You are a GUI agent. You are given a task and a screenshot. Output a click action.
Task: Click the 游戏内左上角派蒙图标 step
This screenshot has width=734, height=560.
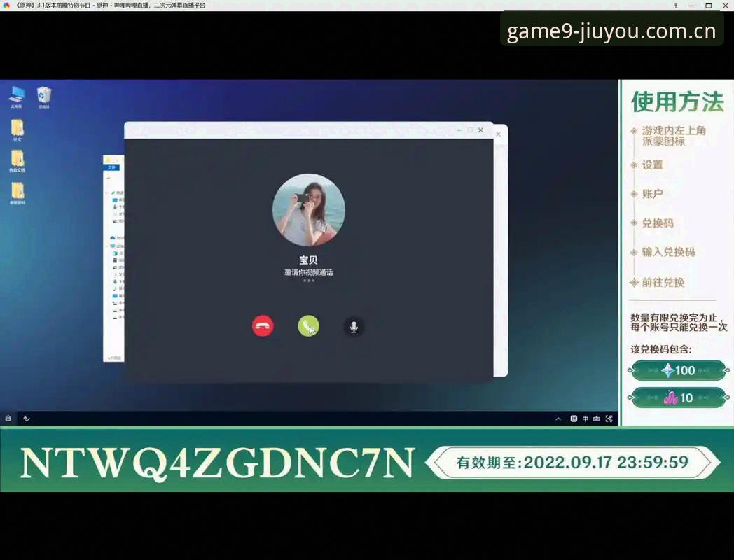[674, 136]
